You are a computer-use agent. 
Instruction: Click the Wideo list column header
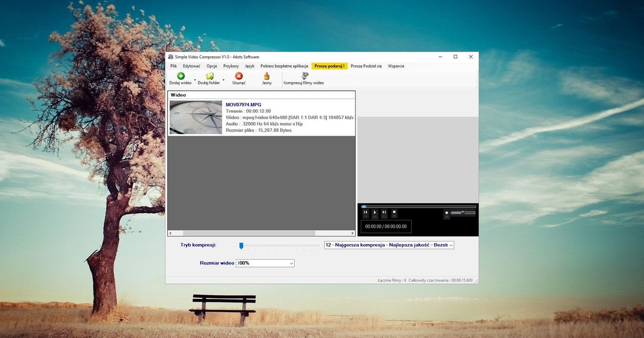point(261,95)
